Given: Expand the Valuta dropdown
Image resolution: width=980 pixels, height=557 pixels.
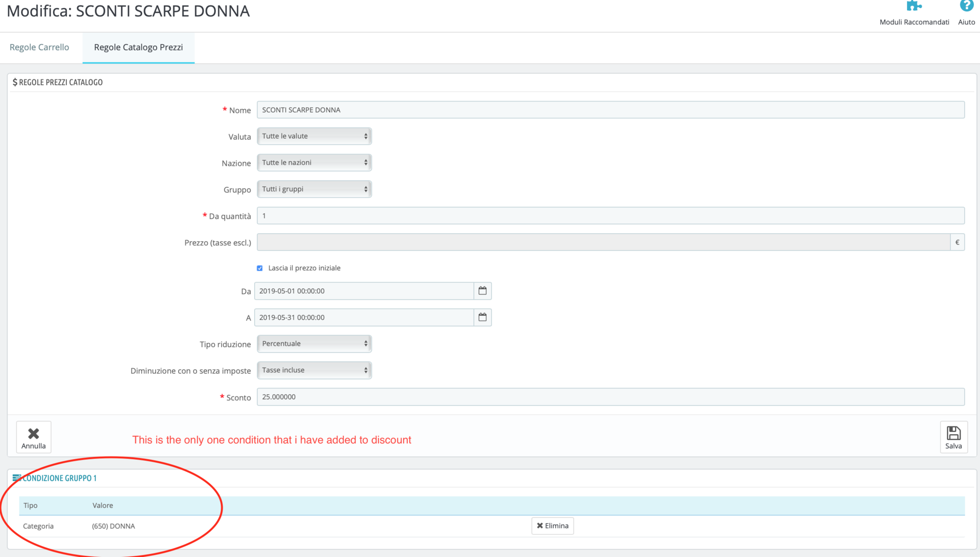Looking at the screenshot, I should [314, 136].
